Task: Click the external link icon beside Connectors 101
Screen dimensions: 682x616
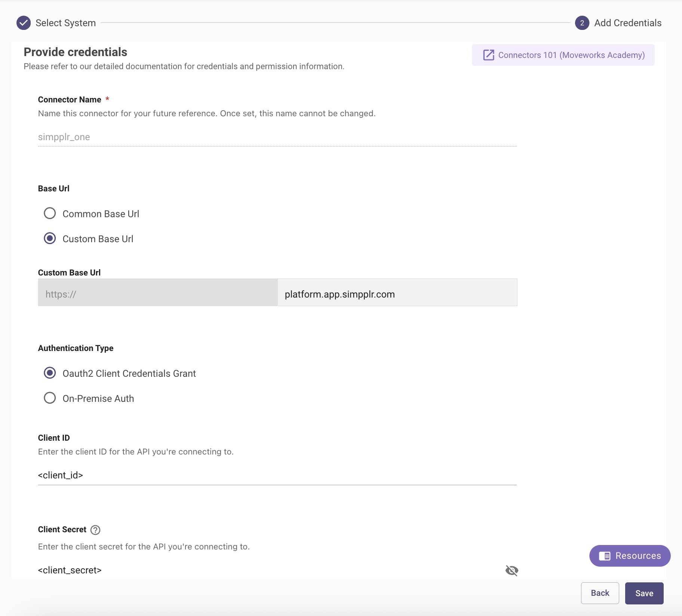Action: point(489,55)
